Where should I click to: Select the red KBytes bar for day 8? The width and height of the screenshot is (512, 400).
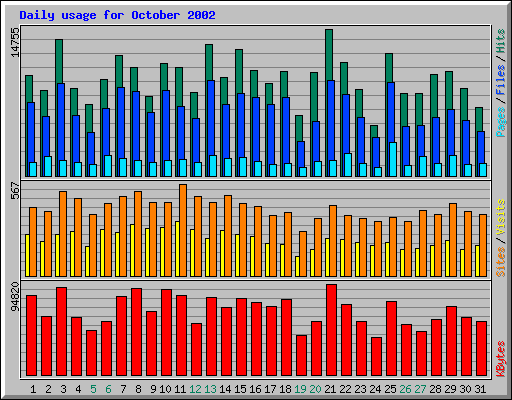pyautogui.click(x=136, y=332)
